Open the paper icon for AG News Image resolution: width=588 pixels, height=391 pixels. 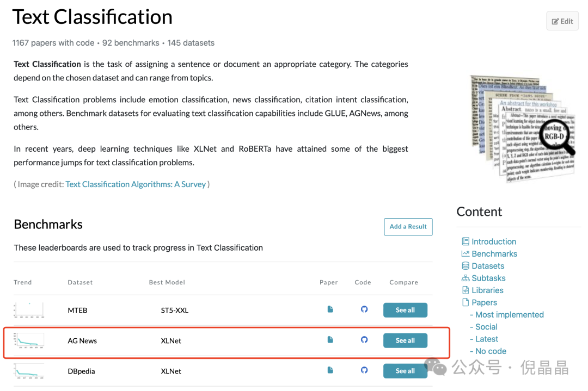pos(330,339)
